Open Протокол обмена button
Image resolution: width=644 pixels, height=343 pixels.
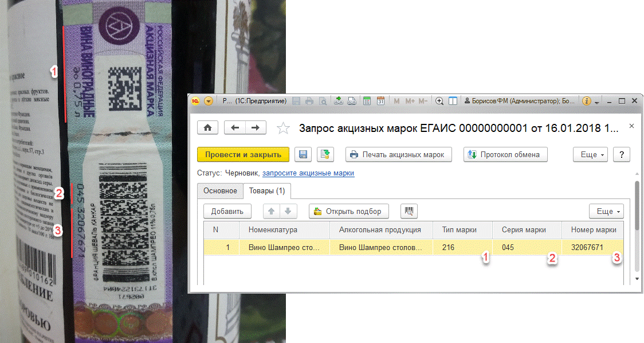[505, 155]
